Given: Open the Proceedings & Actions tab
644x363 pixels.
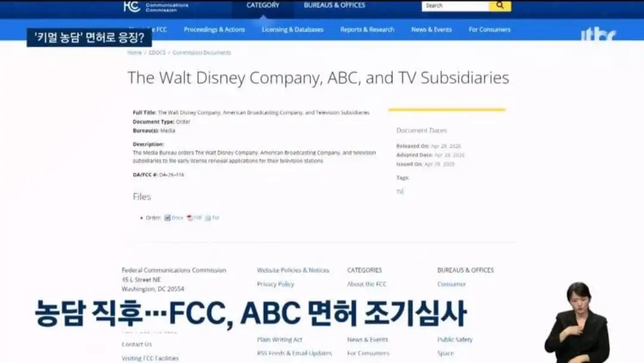Looking at the screenshot, I should [215, 30].
